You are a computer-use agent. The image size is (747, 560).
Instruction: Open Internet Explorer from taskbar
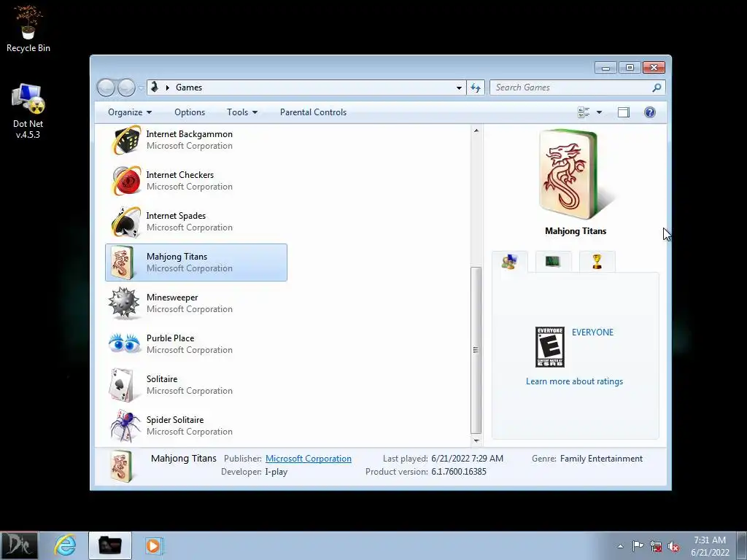coord(65,545)
